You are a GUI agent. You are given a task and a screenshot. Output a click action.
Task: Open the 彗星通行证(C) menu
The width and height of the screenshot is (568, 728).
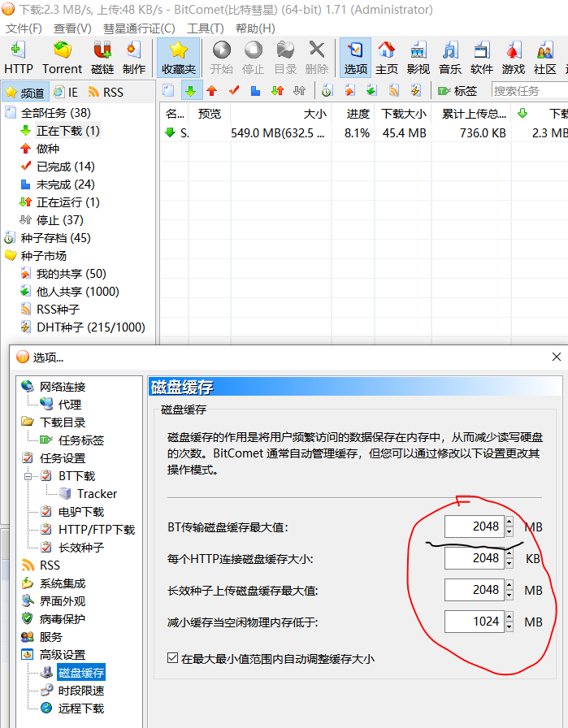139,28
